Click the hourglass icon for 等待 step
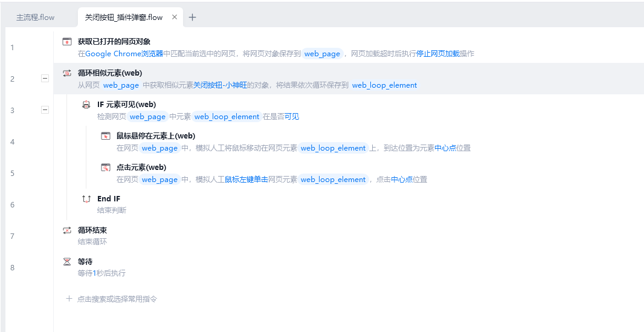This screenshot has height=332, width=644. tap(67, 262)
